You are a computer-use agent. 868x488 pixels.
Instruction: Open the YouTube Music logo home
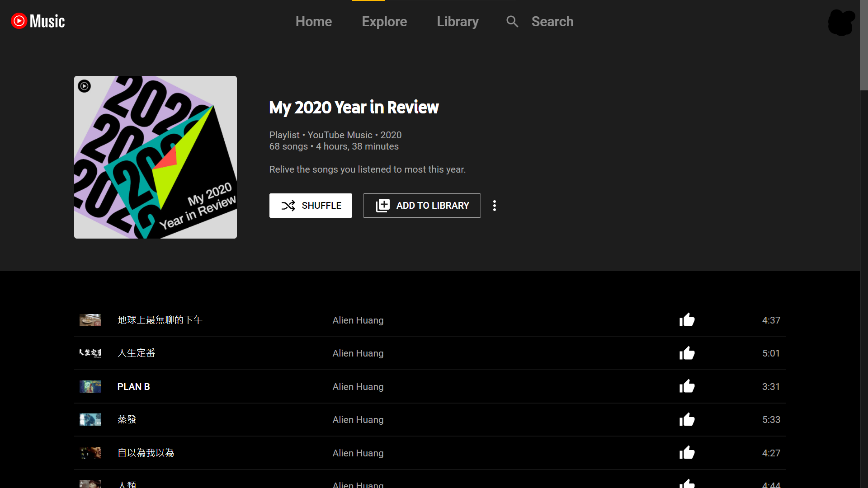tap(38, 21)
